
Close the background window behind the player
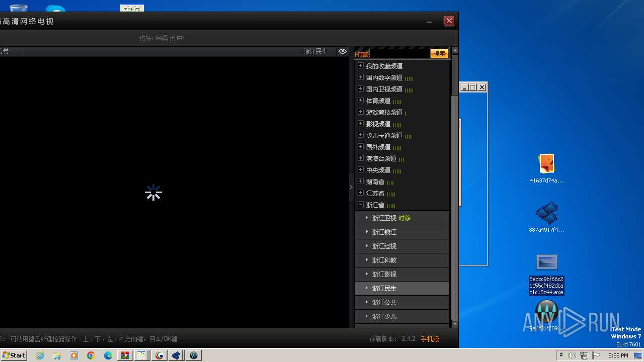pos(482,87)
